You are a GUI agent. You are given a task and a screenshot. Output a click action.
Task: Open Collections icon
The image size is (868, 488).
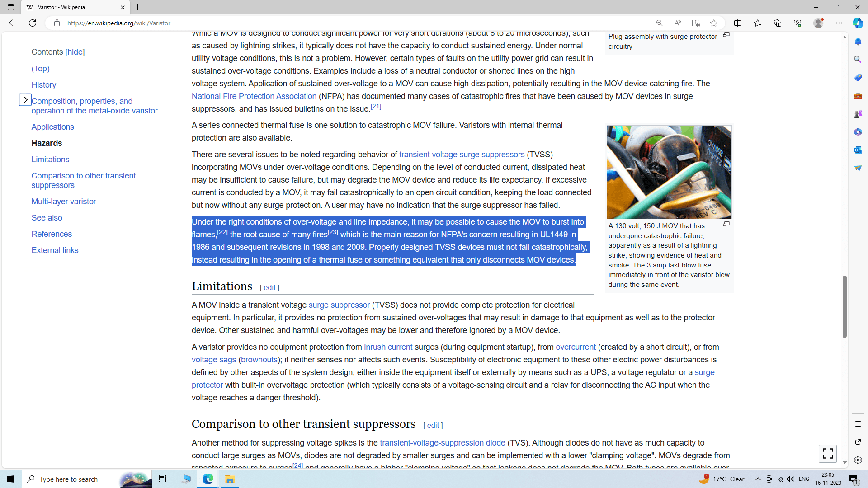point(778,23)
